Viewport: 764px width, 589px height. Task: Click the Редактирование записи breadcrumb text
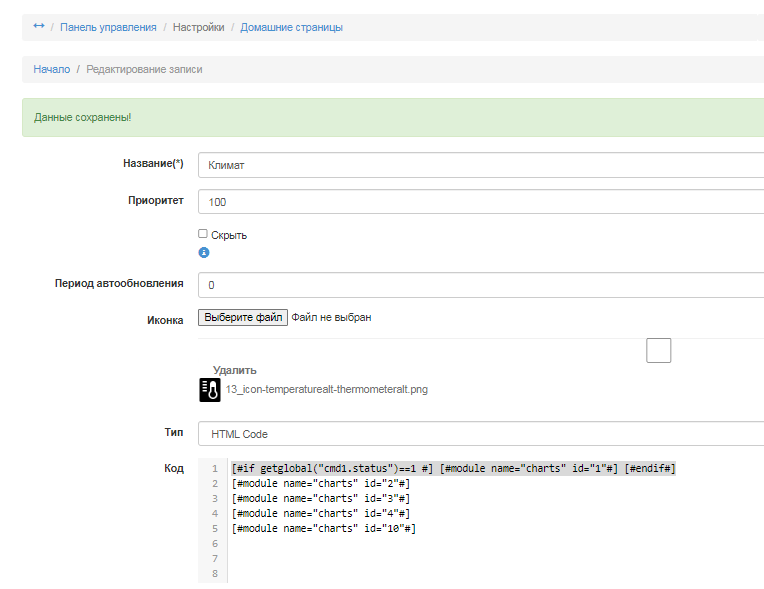click(x=144, y=70)
